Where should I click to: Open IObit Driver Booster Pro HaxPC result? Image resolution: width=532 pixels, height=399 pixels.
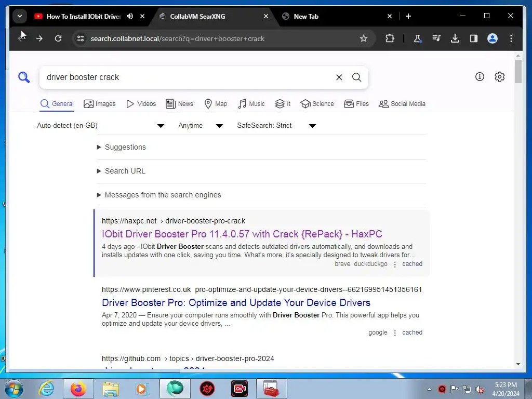(x=242, y=234)
